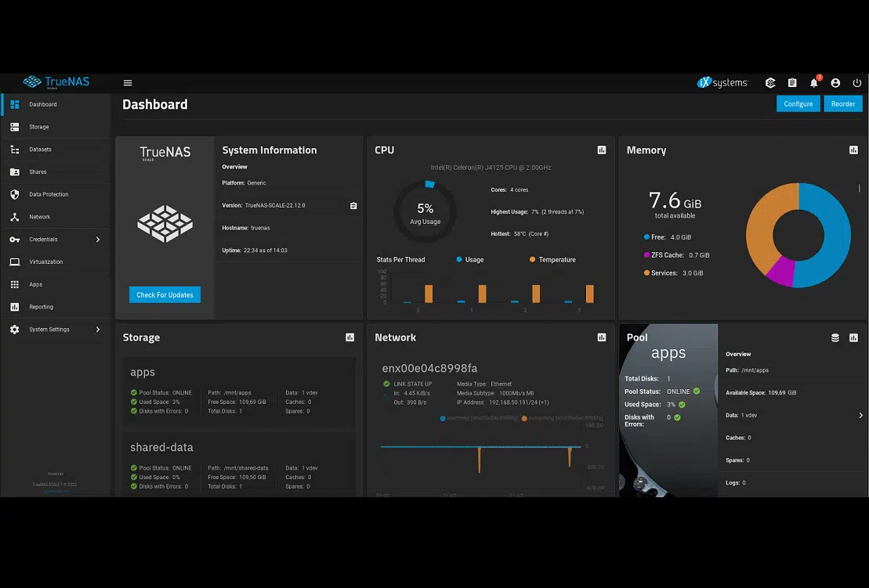Click the 7.6 GiB total available value
Image resolution: width=869 pixels, height=588 pixels.
click(x=675, y=200)
